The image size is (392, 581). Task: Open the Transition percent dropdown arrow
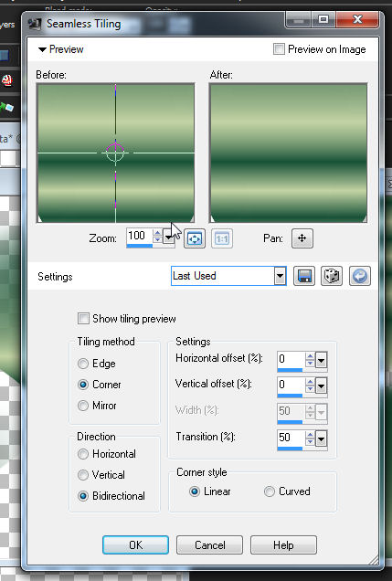pyautogui.click(x=321, y=439)
